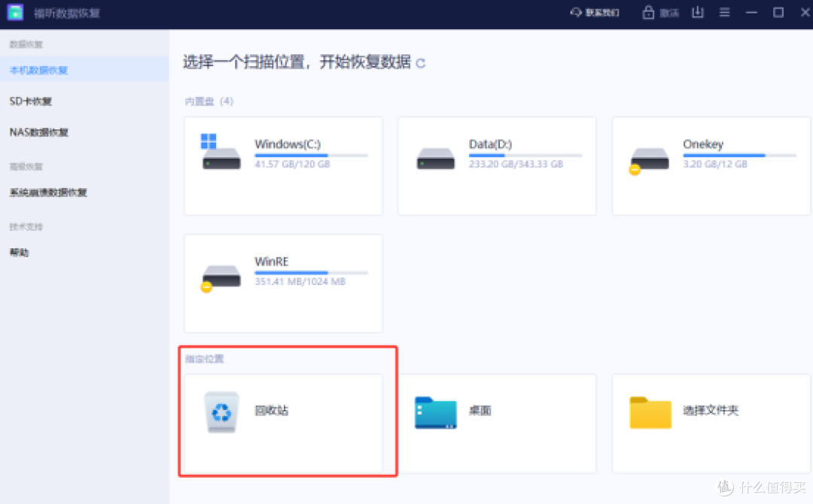Click Data(D:) usage bar

pos(525,156)
